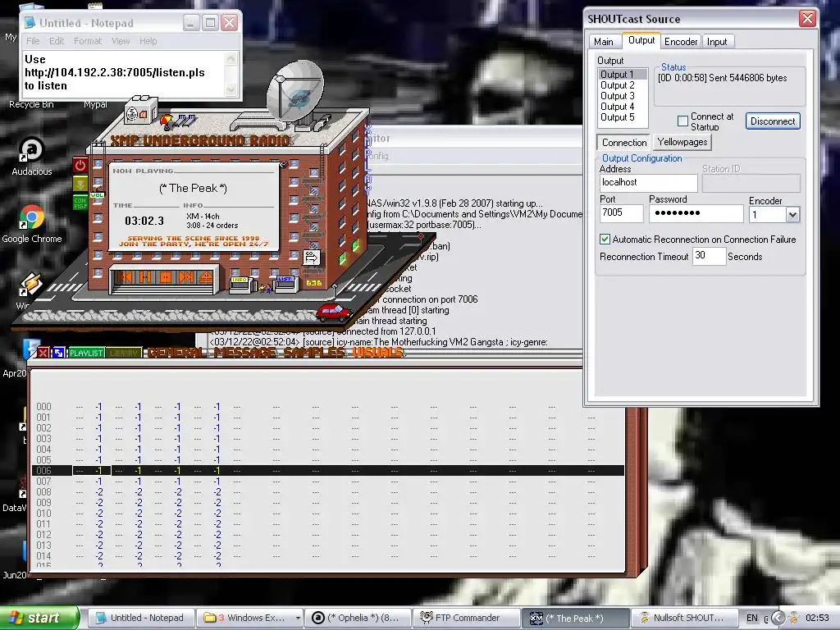The width and height of the screenshot is (840, 630).
Task: Select Output tab in SHOUTcast Source
Action: click(641, 40)
